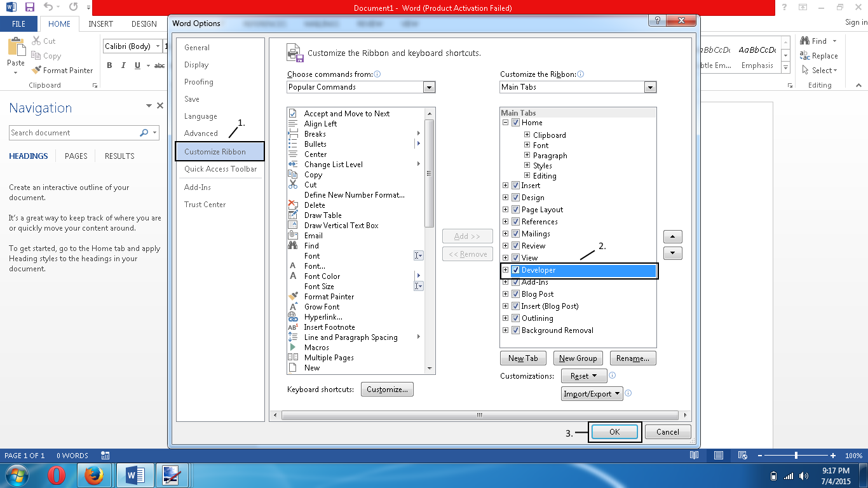Select the Quick Access Toolbar category
The width and height of the screenshot is (868, 488).
(x=220, y=169)
